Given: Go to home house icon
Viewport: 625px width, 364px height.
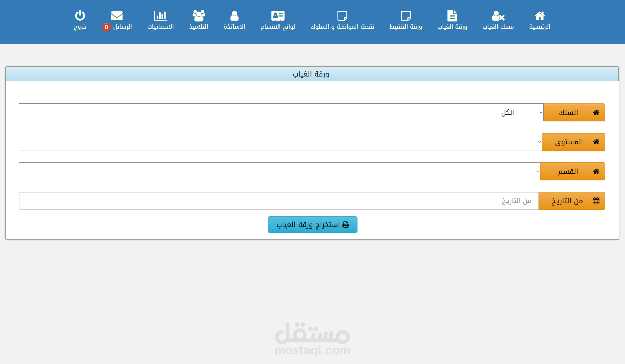Looking at the screenshot, I should tap(540, 16).
